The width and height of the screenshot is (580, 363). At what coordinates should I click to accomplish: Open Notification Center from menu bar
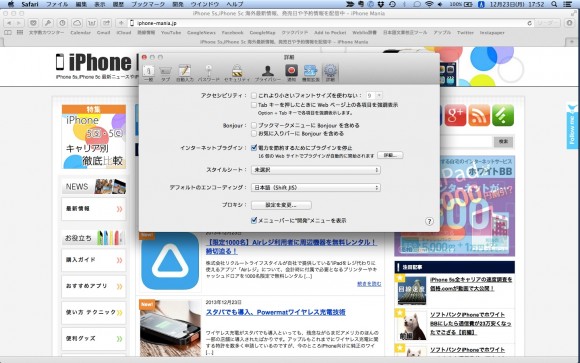click(567, 4)
